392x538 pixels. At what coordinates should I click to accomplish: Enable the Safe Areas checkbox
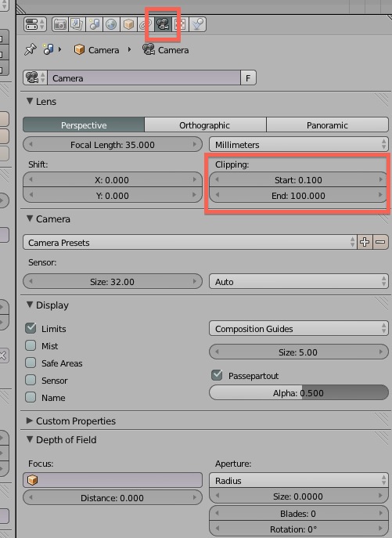31,363
